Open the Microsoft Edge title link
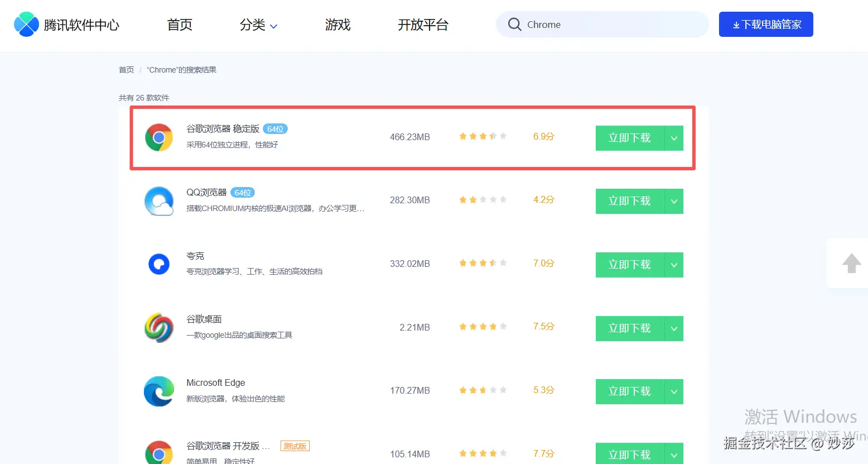The image size is (868, 464). pyautogui.click(x=216, y=382)
